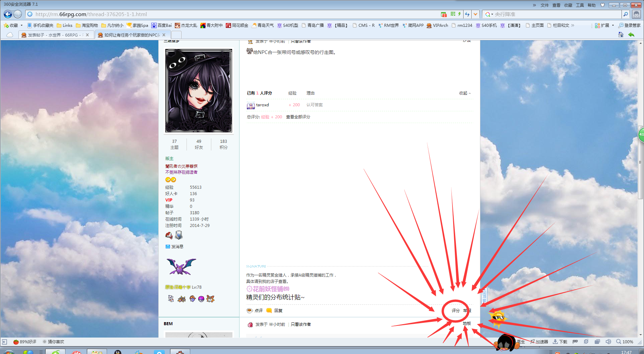The image size is (644, 354).
Task: Open the 帮助 menu
Action: tap(592, 5)
